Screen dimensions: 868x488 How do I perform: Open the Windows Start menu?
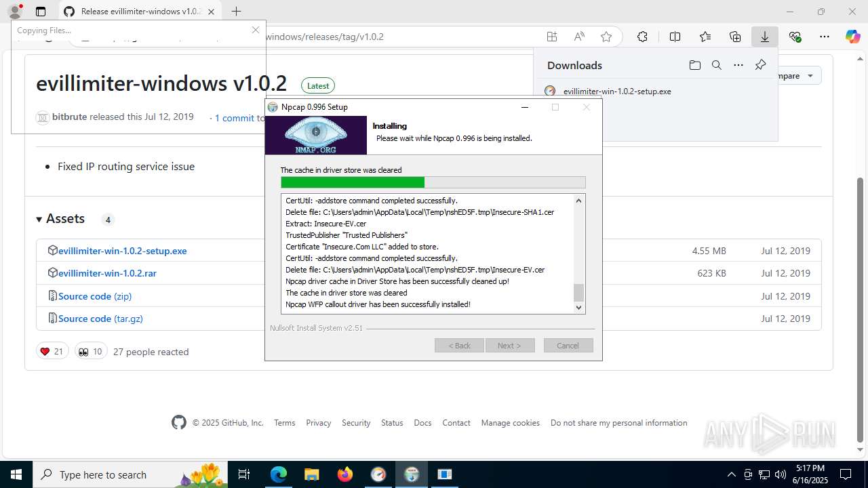coord(16,474)
